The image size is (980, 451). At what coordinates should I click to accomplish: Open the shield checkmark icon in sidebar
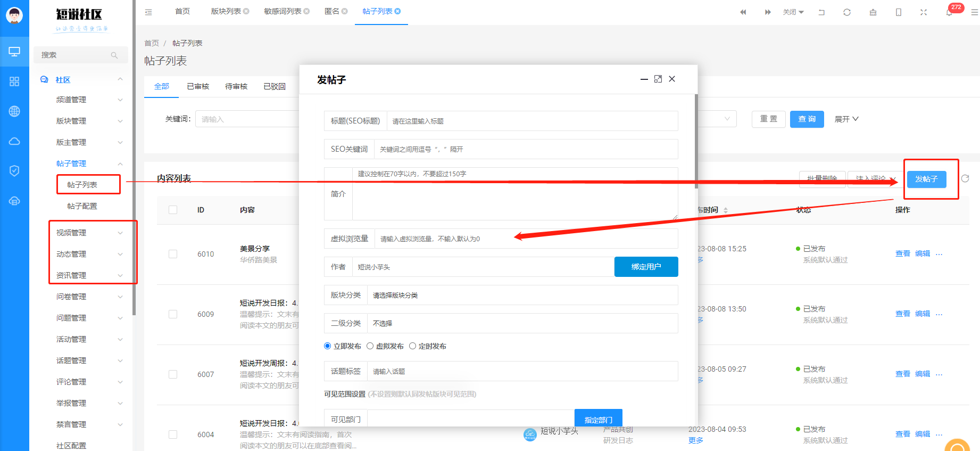pyautogui.click(x=14, y=170)
